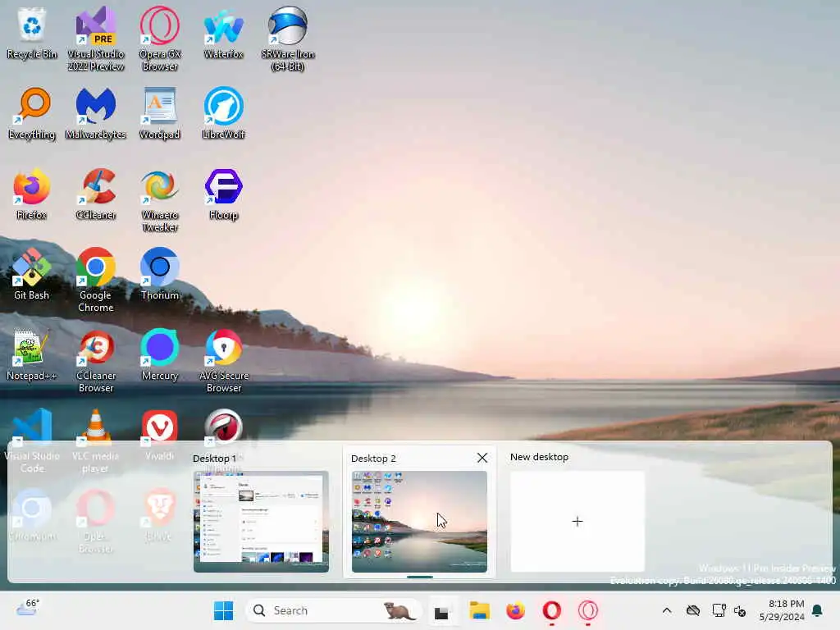This screenshot has height=630, width=840.
Task: Open File Explorer from taskbar
Action: pos(479,610)
